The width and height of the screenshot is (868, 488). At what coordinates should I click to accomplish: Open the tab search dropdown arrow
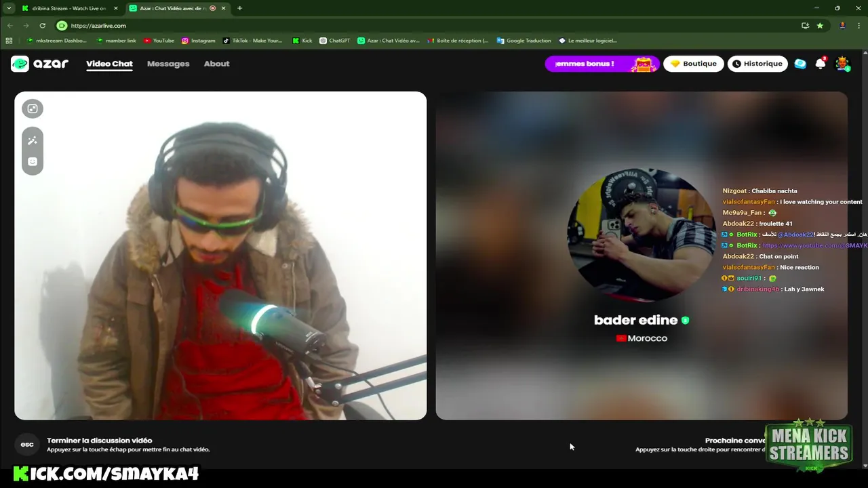pyautogui.click(x=8, y=8)
